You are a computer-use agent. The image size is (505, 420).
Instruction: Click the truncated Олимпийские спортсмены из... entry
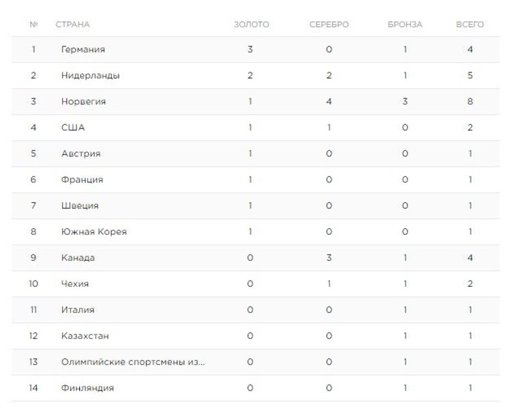tap(133, 362)
